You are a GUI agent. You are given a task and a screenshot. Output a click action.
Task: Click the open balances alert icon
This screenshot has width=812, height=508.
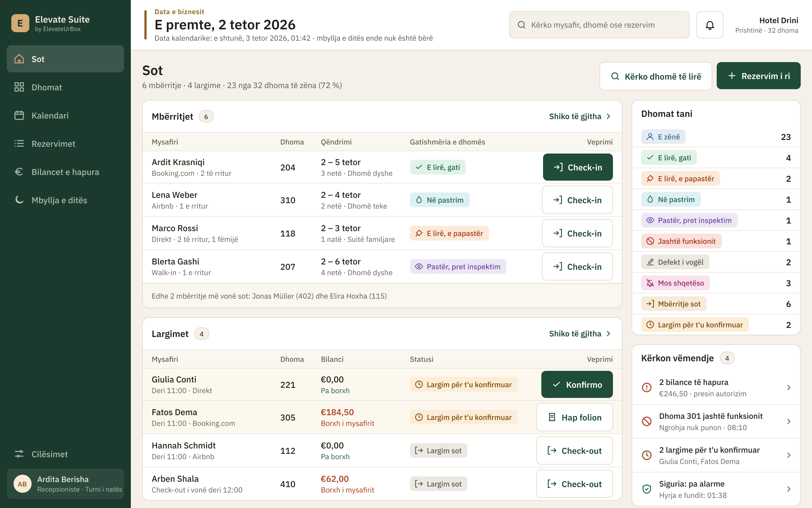[646, 387]
